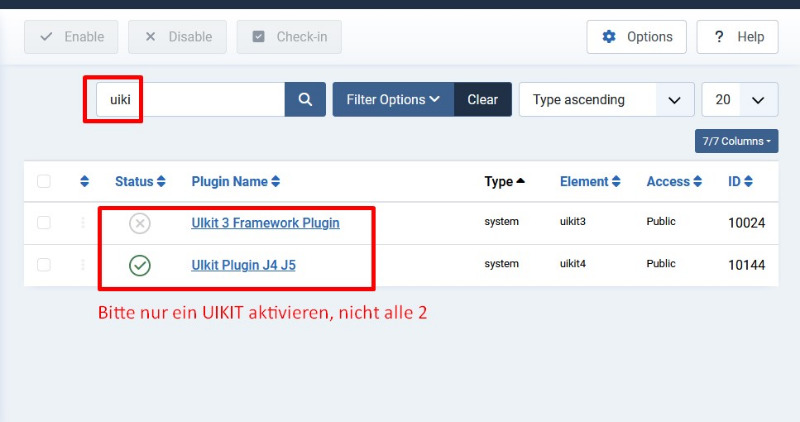Open the Help button
The image size is (800, 422).
point(737,37)
